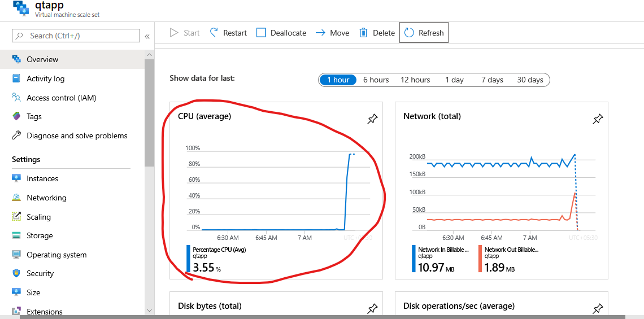
Task: Click the purple Tags icon
Action: point(16,116)
